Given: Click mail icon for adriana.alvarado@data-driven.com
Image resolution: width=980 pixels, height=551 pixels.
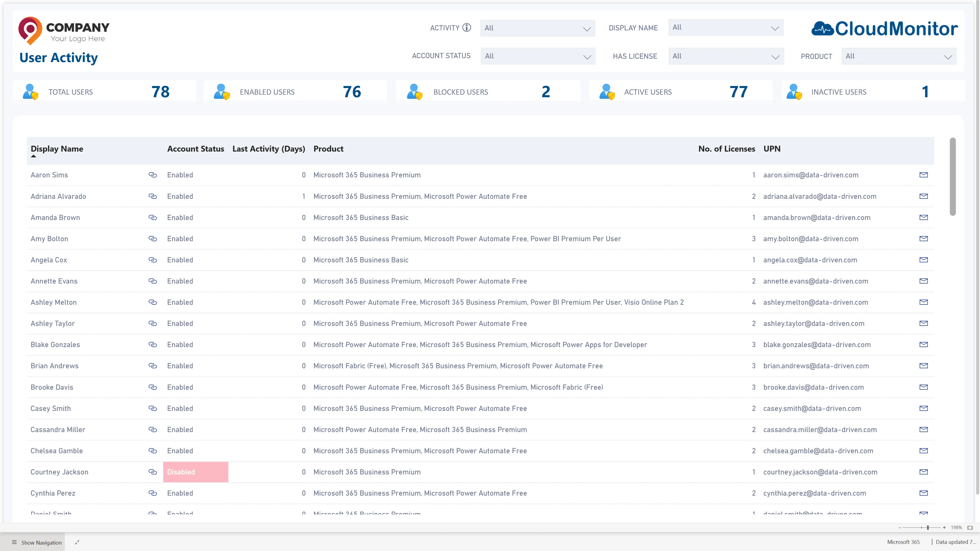Looking at the screenshot, I should [x=924, y=196].
